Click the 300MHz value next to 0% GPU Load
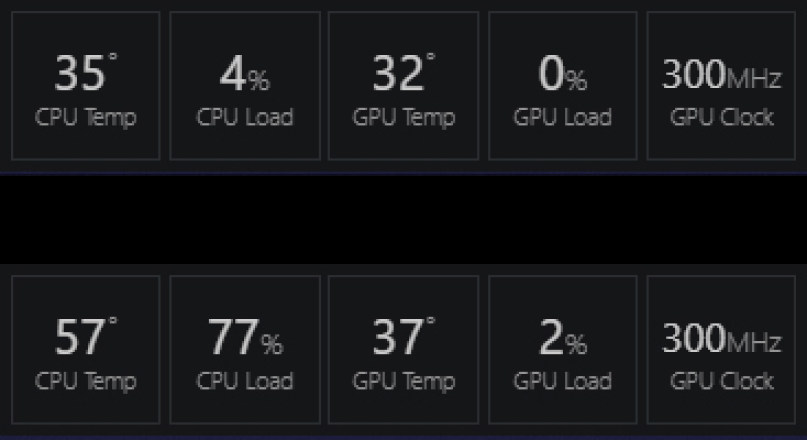 pyautogui.click(x=721, y=74)
